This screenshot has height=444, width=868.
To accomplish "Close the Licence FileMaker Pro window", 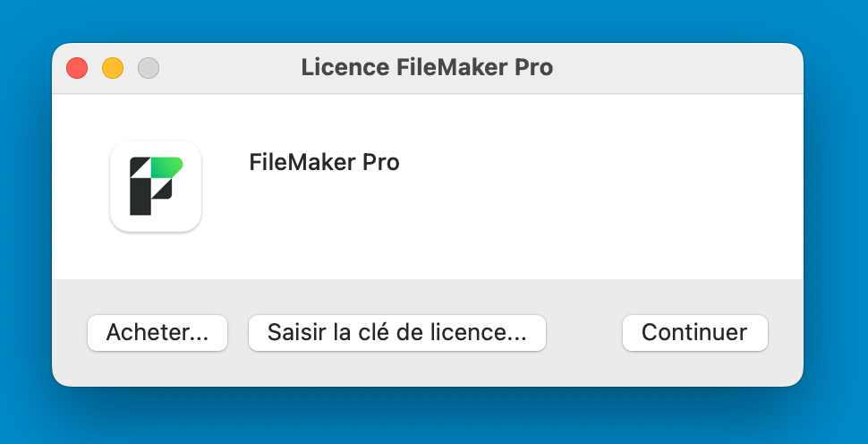I will 77,68.
